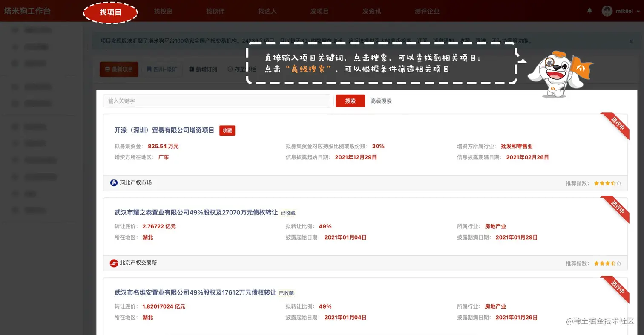Dismiss the blue info banner
644x335 pixels.
click(631, 41)
